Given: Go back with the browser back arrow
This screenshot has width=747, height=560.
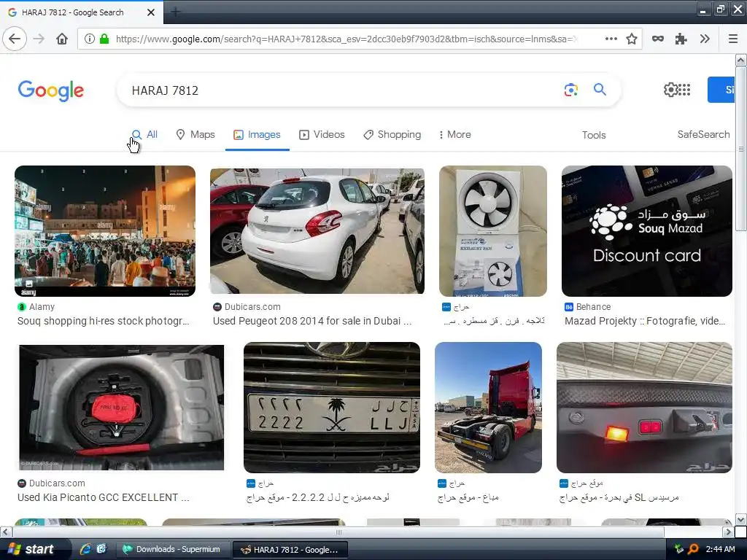Looking at the screenshot, I should pos(15,39).
